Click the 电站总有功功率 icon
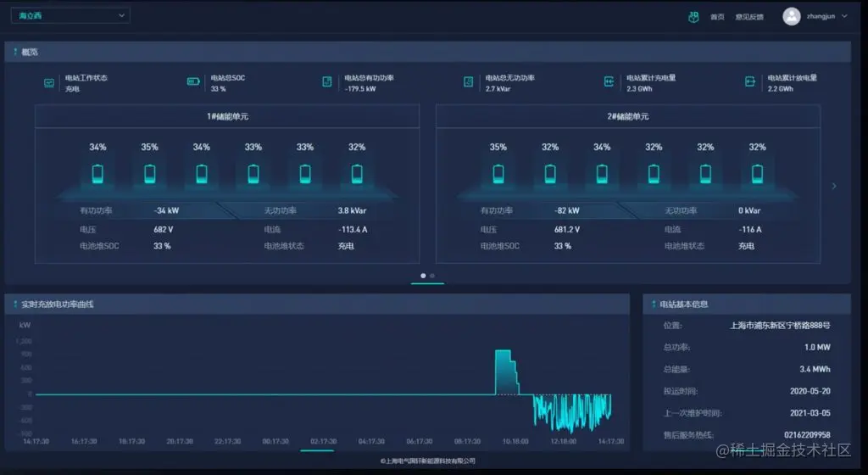The image size is (868, 475). tap(327, 82)
